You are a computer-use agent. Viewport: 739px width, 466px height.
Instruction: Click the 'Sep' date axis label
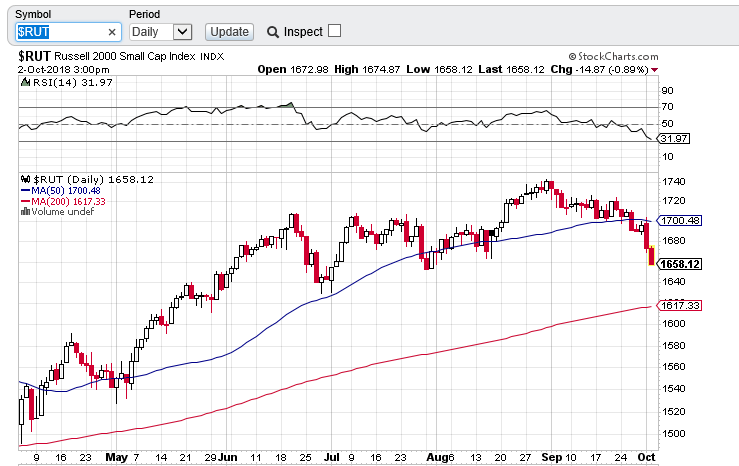(551, 457)
